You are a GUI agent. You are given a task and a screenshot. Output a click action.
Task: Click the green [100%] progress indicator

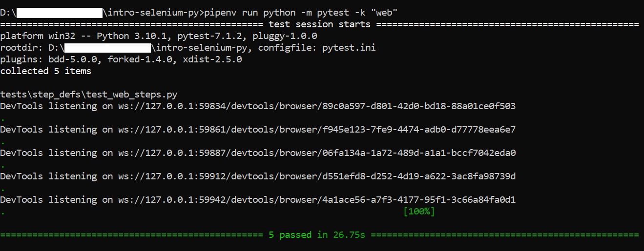[419, 212]
